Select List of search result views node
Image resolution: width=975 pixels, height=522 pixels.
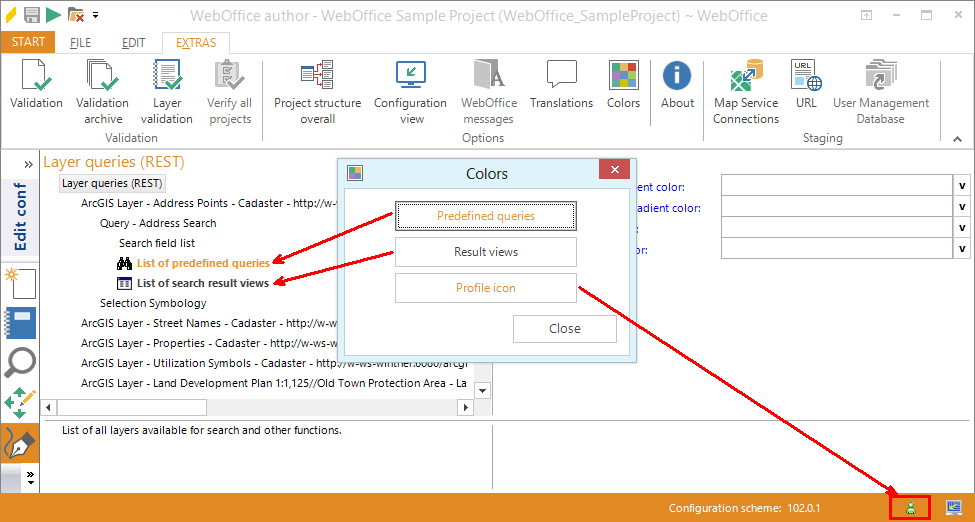pyautogui.click(x=203, y=283)
